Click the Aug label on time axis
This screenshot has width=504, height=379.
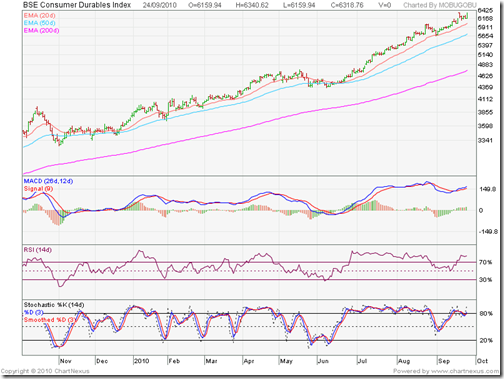[404, 361]
